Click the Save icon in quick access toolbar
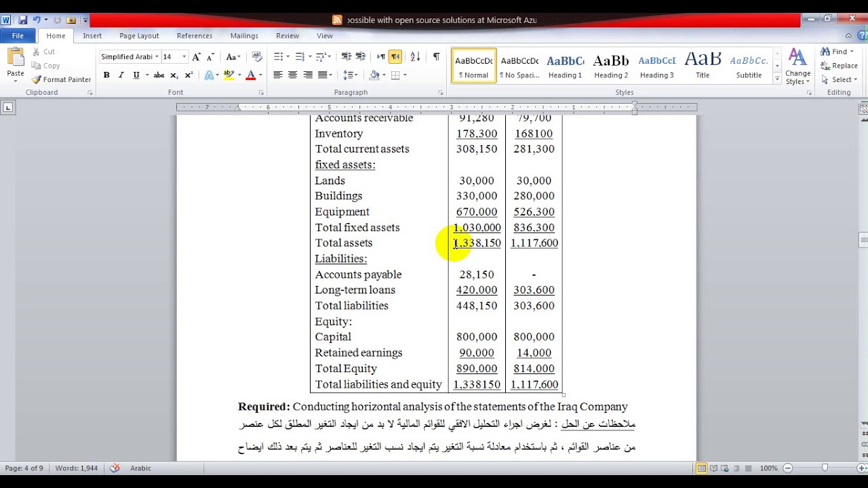The image size is (868, 488). click(22, 20)
